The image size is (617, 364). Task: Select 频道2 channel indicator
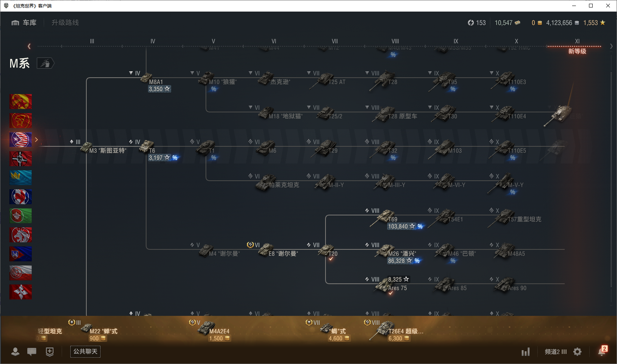(x=556, y=352)
